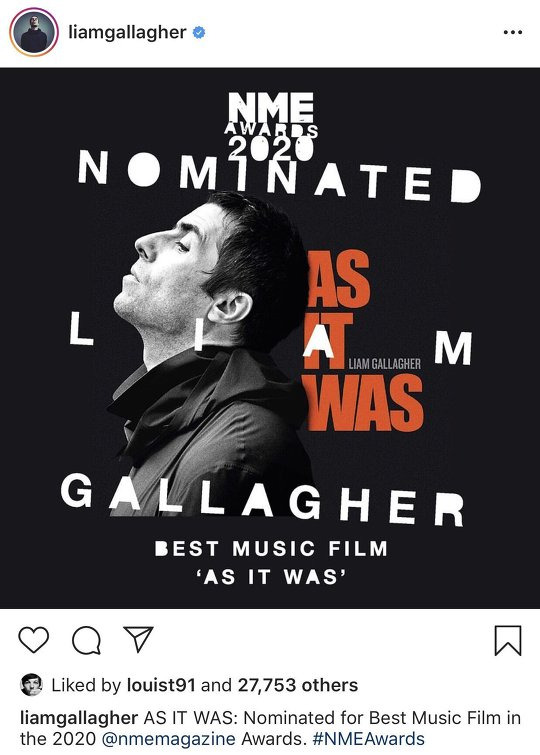Screen dimensions: 540x755
Task: Save the post with the bookmark icon
Action: (508, 640)
